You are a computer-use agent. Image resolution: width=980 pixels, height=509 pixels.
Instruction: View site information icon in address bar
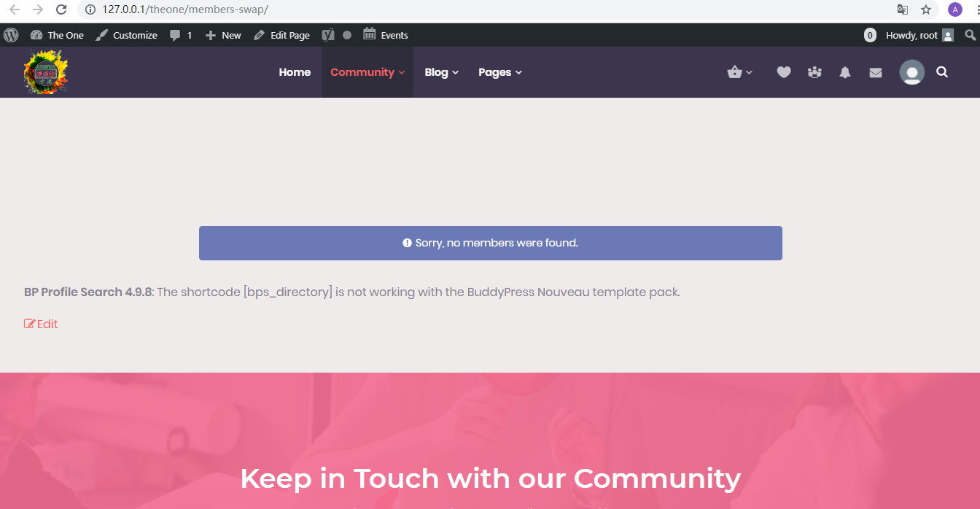[90, 9]
